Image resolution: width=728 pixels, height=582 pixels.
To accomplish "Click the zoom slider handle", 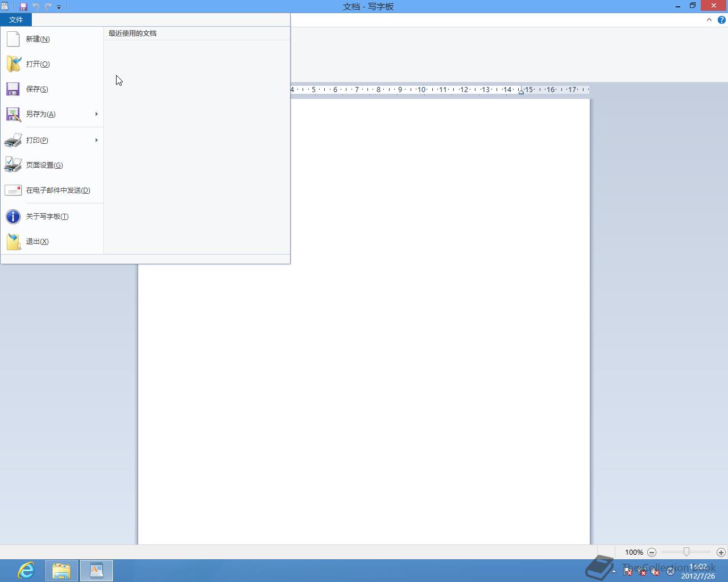I will pyautogui.click(x=686, y=552).
